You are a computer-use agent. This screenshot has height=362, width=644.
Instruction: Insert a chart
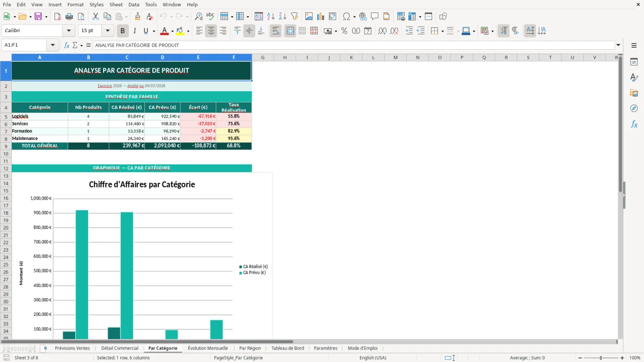coord(321,17)
